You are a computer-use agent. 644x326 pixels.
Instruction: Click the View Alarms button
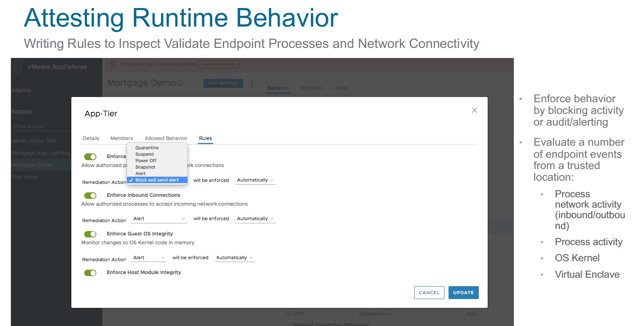coord(218,64)
